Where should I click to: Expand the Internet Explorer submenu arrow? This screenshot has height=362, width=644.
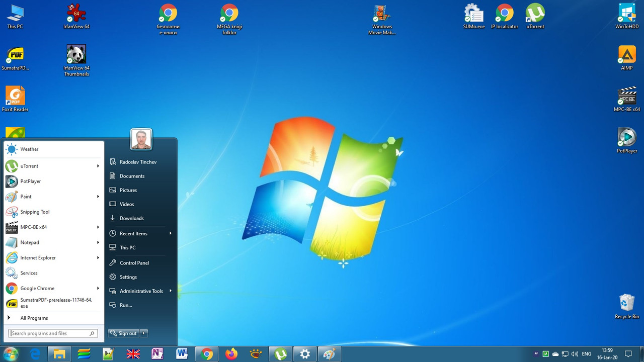coord(98,258)
